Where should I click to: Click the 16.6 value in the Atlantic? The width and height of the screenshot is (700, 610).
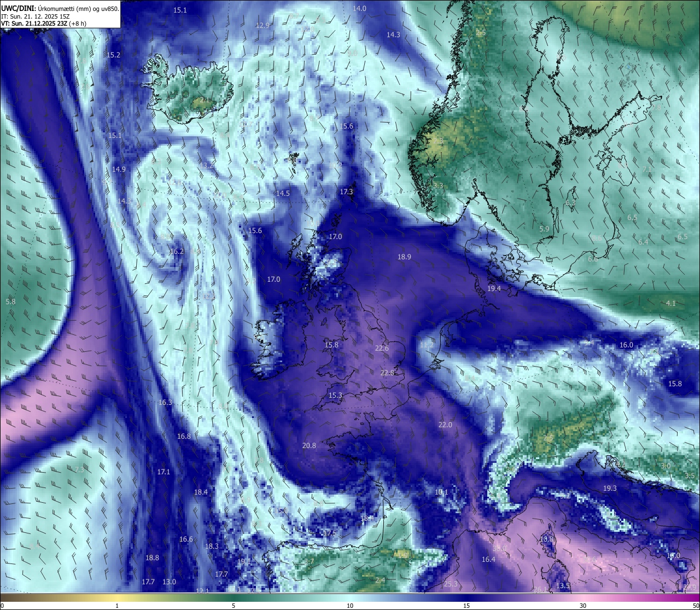186,539
